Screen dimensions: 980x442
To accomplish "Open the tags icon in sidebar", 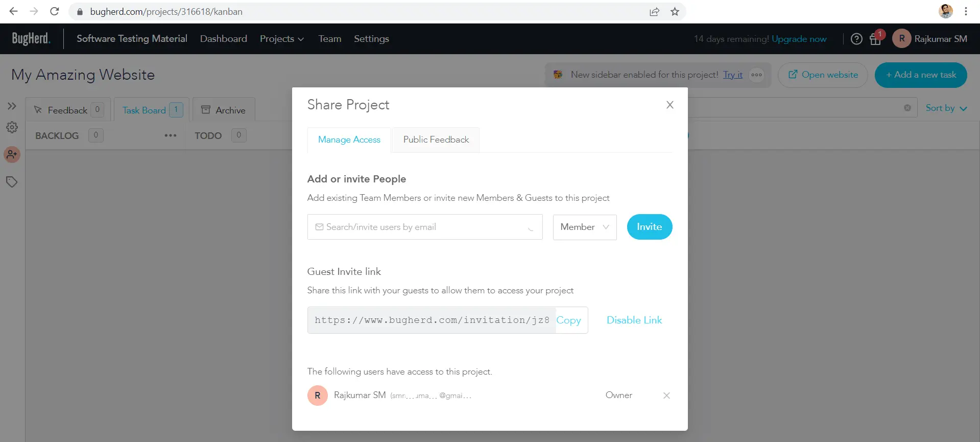I will (12, 182).
